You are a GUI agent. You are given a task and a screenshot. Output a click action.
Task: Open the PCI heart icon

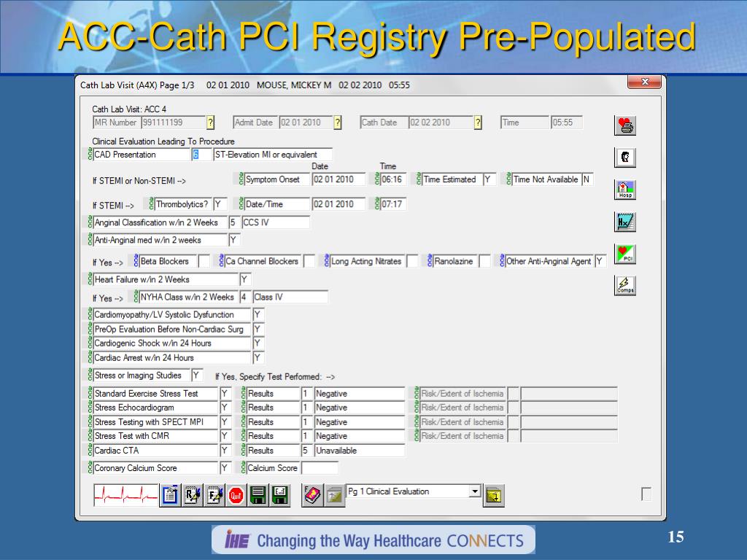(625, 254)
